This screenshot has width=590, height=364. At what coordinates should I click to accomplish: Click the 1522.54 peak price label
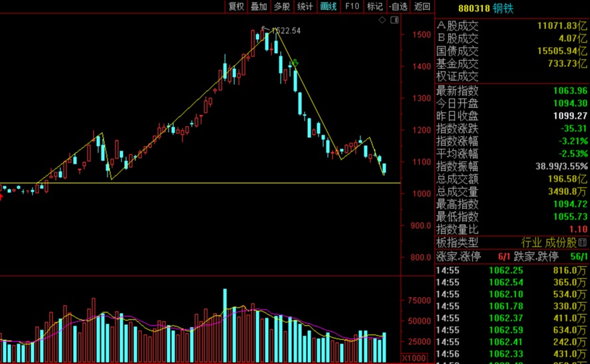click(x=286, y=31)
